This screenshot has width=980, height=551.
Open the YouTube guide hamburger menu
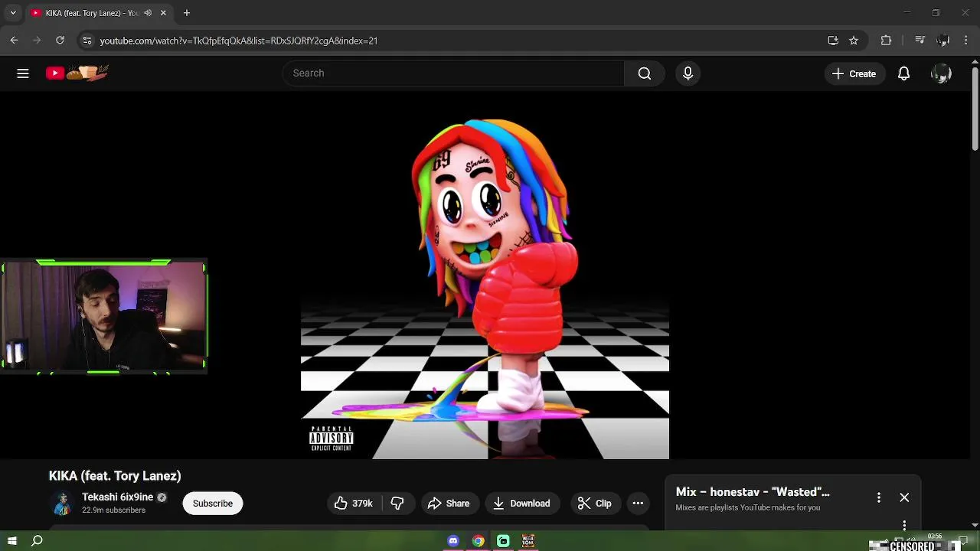[23, 73]
